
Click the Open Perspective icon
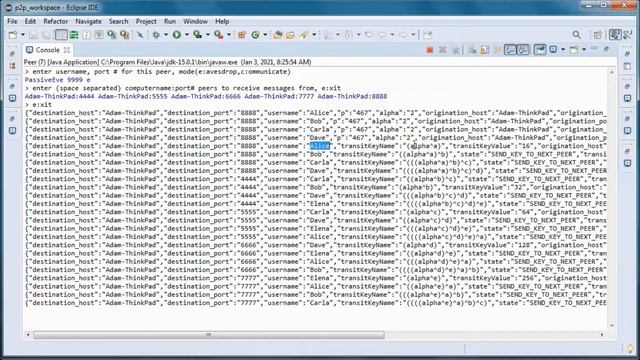598,35
